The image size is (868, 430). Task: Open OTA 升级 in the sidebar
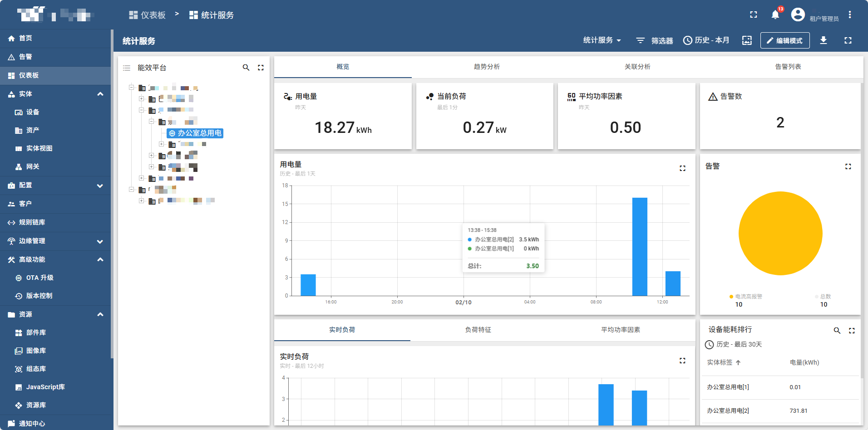point(55,278)
